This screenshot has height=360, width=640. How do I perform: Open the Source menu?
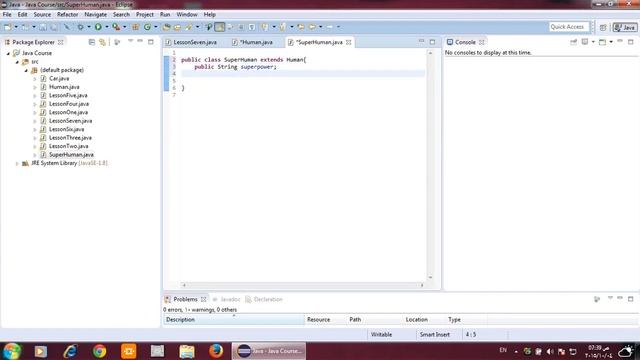click(x=42, y=14)
